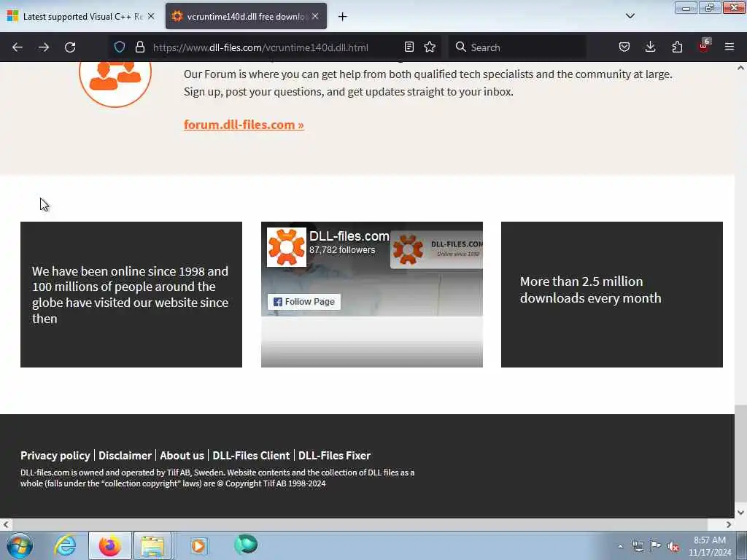Viewport: 747px width, 560px height.
Task: Open the Firefox hamburger application menu
Action: pyautogui.click(x=729, y=47)
